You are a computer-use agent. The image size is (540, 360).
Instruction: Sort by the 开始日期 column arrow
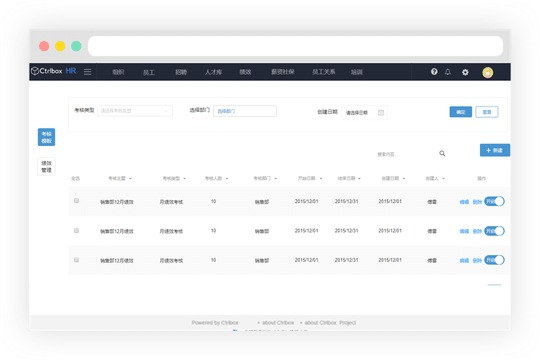click(x=321, y=178)
